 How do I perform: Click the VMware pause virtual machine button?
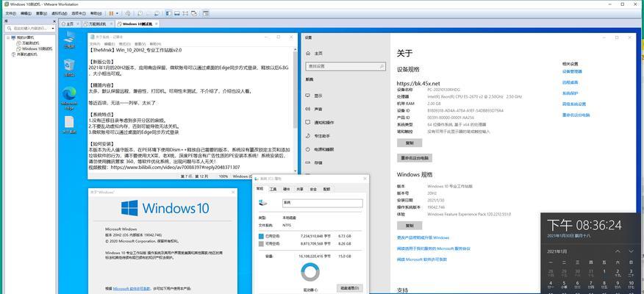point(111,13)
